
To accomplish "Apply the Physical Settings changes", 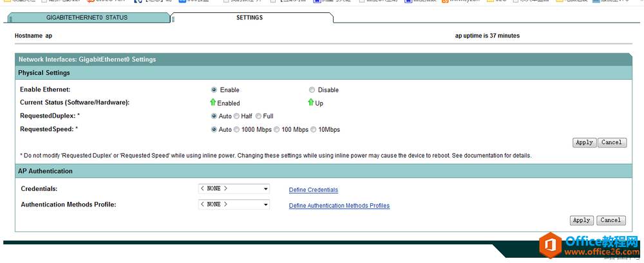I will point(584,143).
